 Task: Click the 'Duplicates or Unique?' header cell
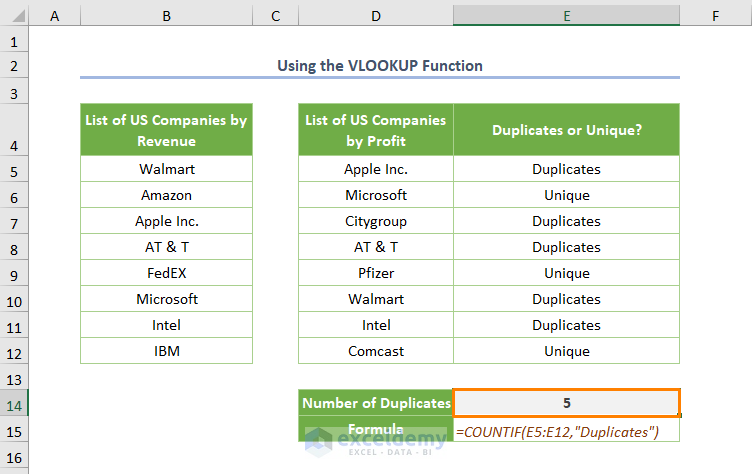[x=566, y=130]
